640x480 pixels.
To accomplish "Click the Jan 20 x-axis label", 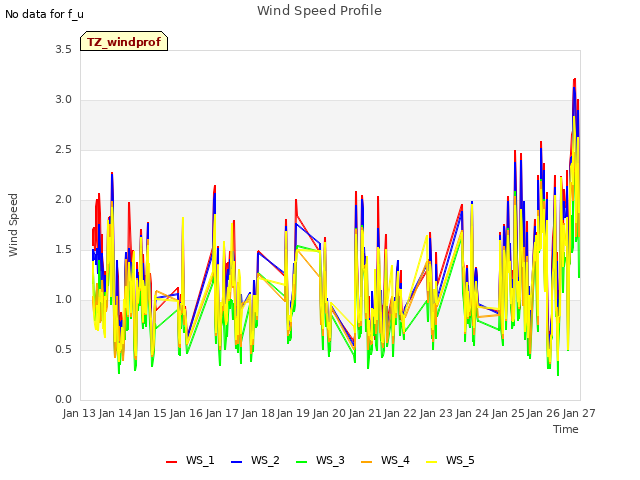I will 329,413.
